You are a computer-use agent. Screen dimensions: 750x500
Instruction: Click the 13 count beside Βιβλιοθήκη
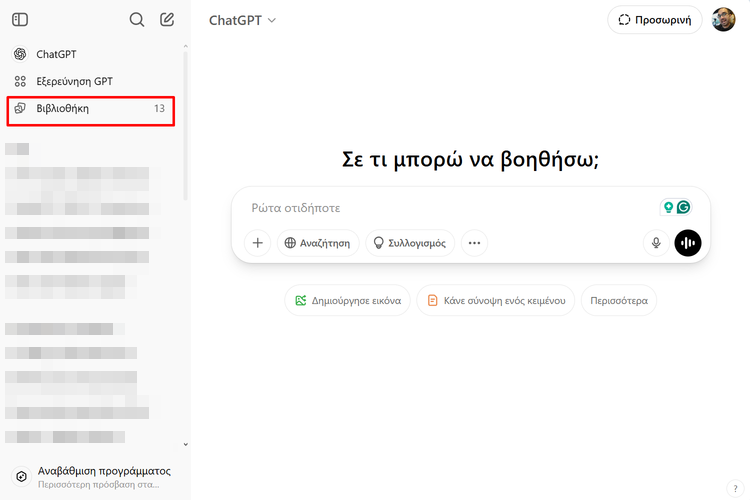[159, 109]
